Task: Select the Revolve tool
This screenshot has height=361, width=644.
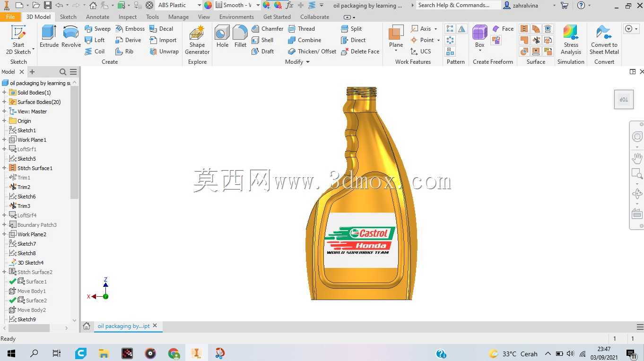Action: pyautogui.click(x=71, y=37)
